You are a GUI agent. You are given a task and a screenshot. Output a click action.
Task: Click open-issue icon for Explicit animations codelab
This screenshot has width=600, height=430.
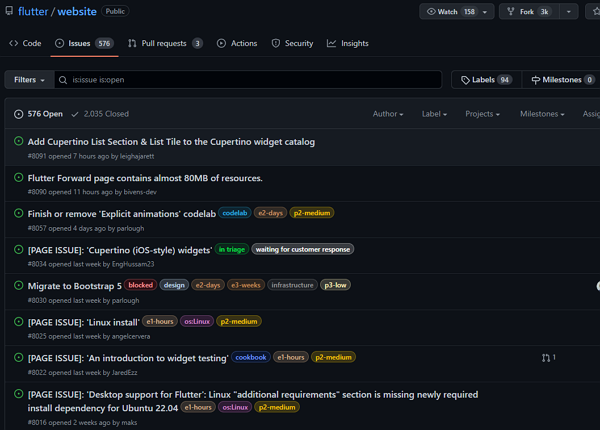[x=18, y=213]
